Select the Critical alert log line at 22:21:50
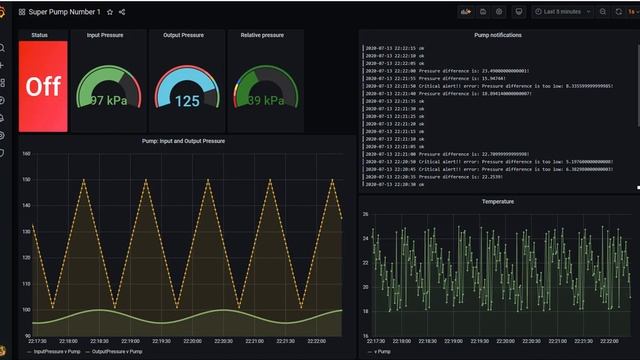 coord(488,86)
